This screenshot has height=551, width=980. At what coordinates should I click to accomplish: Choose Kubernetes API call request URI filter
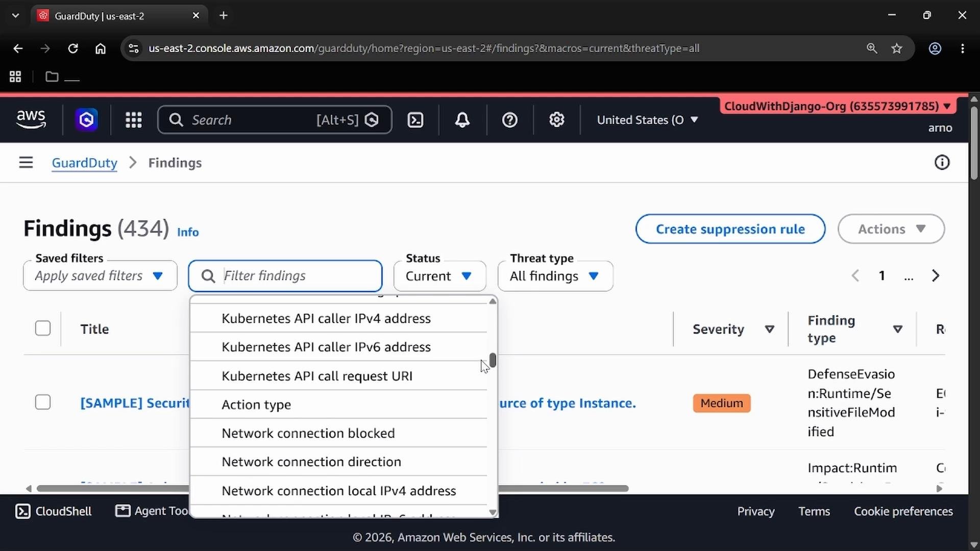click(x=339, y=376)
